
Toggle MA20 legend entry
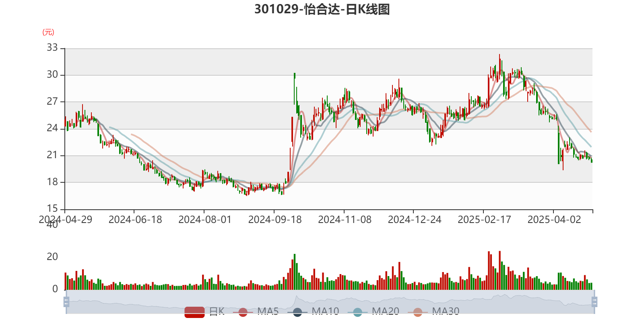pyautogui.click(x=374, y=312)
